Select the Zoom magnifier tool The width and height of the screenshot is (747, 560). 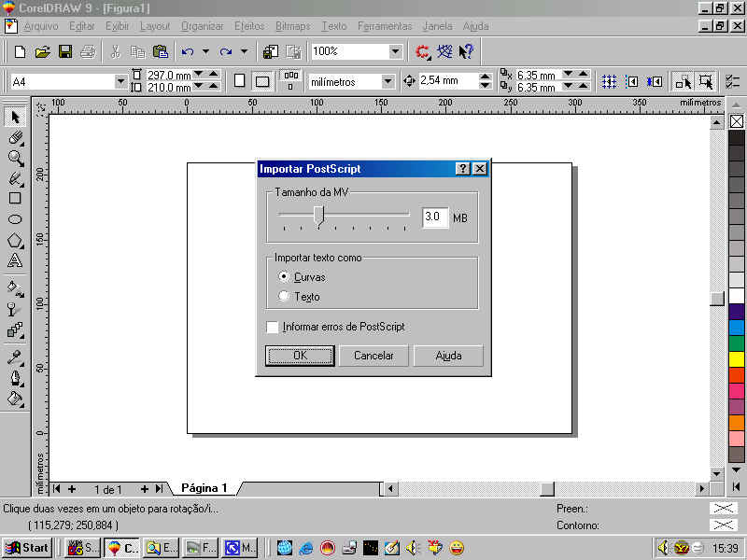(15, 158)
